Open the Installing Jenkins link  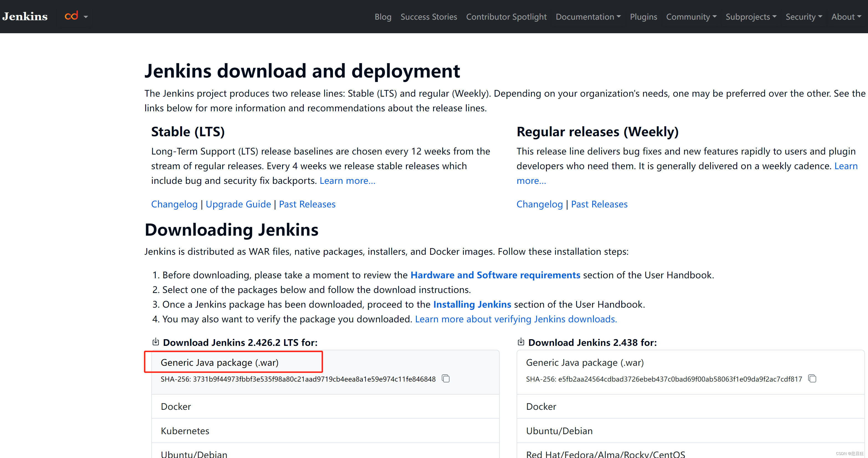coord(472,304)
